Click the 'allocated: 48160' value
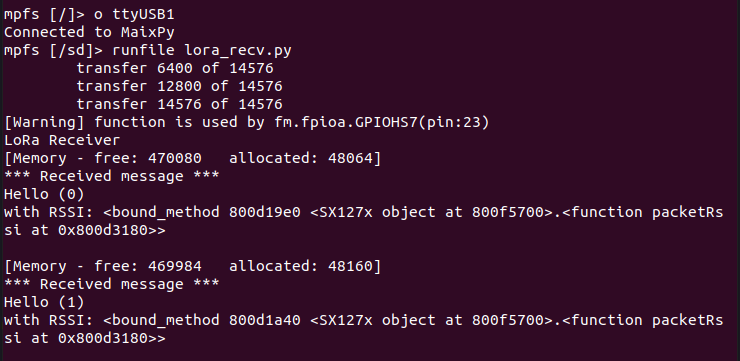 click(301, 267)
